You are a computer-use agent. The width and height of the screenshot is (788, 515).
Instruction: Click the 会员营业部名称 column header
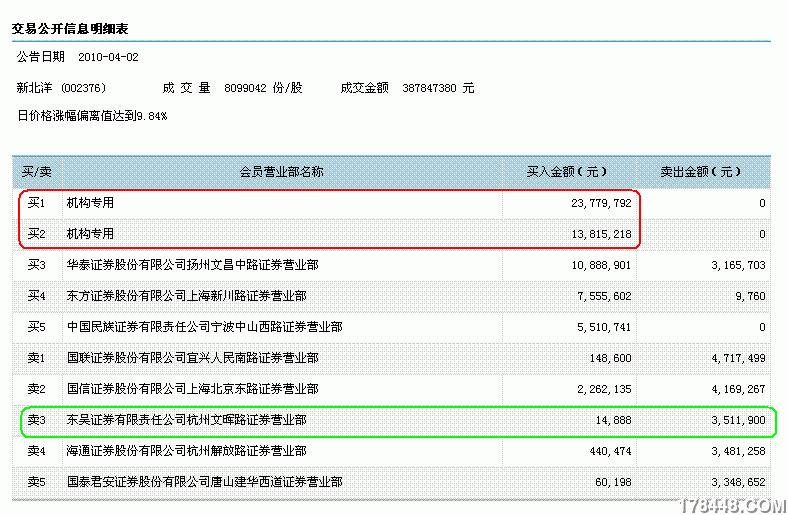(x=281, y=172)
